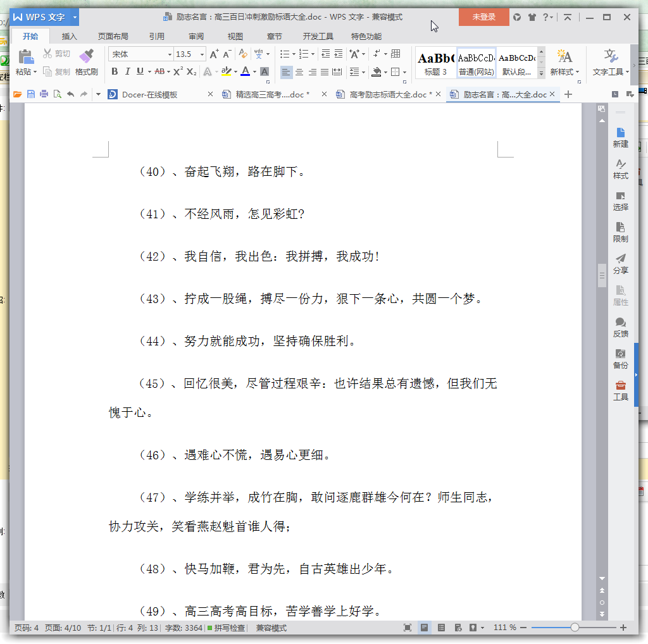
Task: Open the quick access toolbar customize arrow
Action: [x=98, y=95]
